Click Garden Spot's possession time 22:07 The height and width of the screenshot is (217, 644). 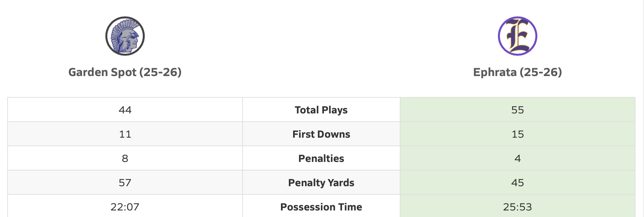click(x=125, y=207)
